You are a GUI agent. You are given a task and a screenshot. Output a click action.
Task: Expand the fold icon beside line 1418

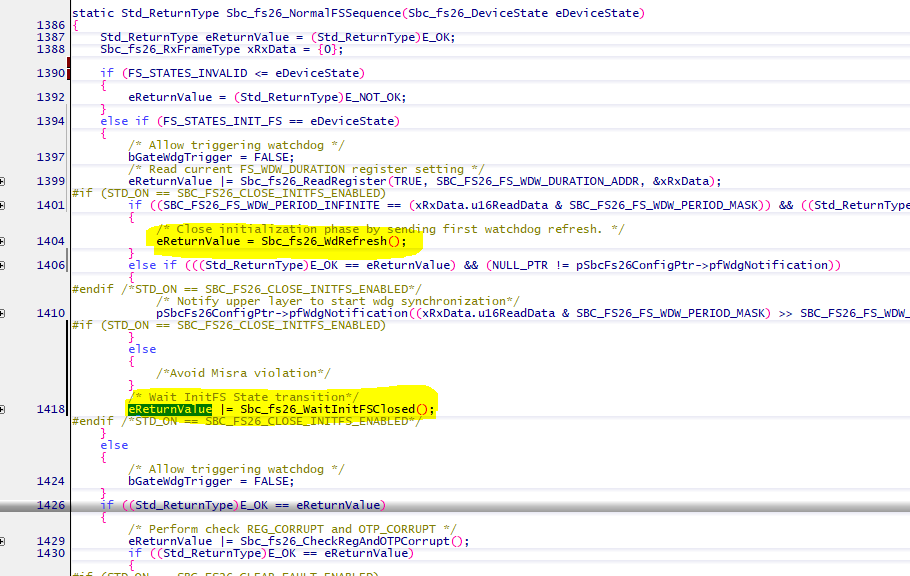(5, 409)
